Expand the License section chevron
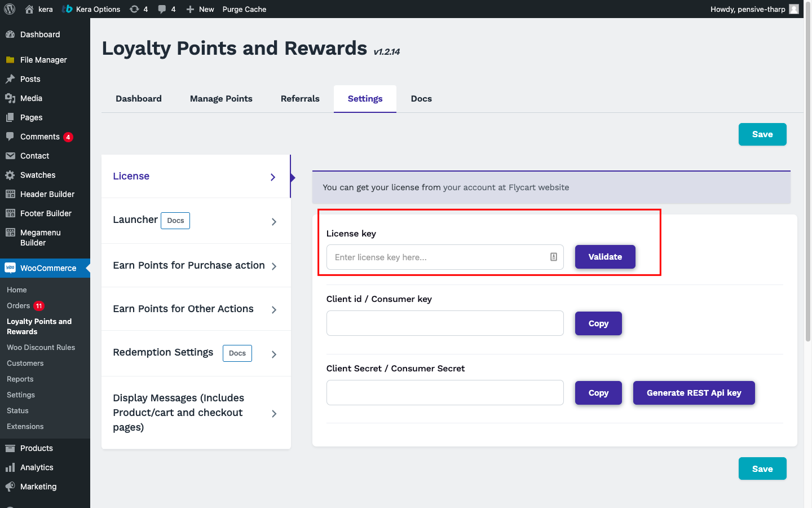 [273, 177]
